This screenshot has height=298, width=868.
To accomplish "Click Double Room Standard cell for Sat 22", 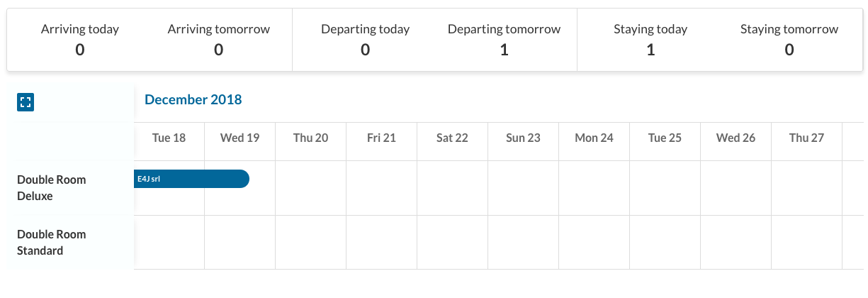I will (x=452, y=242).
